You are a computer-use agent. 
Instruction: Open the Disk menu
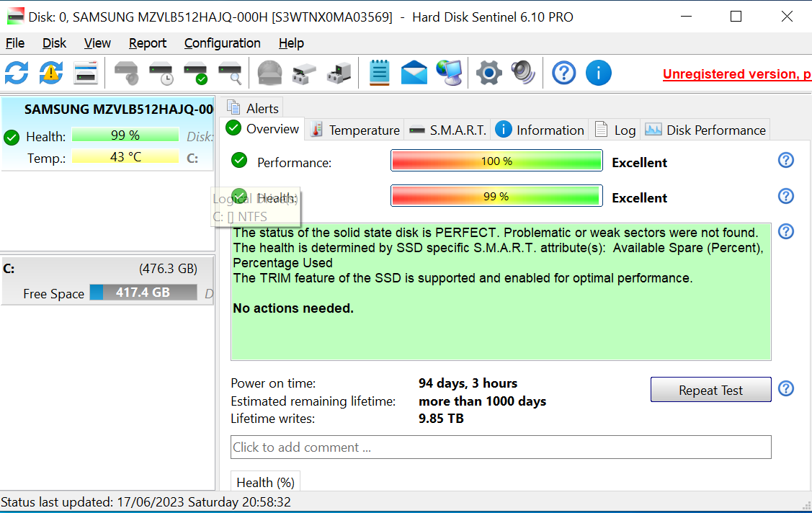tap(54, 43)
